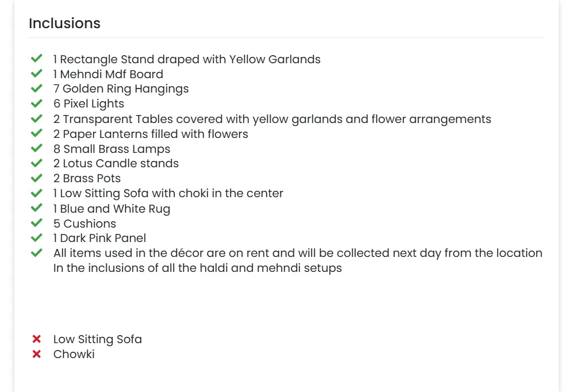The height and width of the screenshot is (392, 573).
Task: Click checkmark next to Mehndi Mdf Board
Action: [x=37, y=74]
